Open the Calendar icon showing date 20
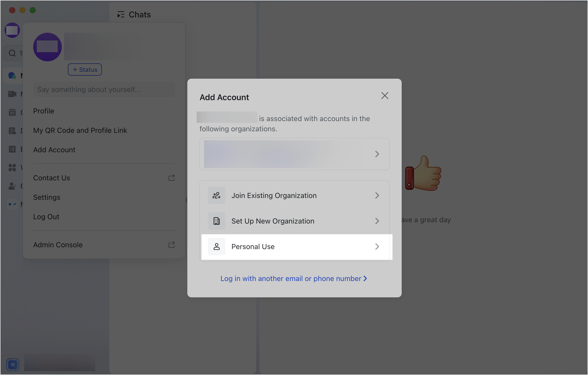 pos(12,112)
